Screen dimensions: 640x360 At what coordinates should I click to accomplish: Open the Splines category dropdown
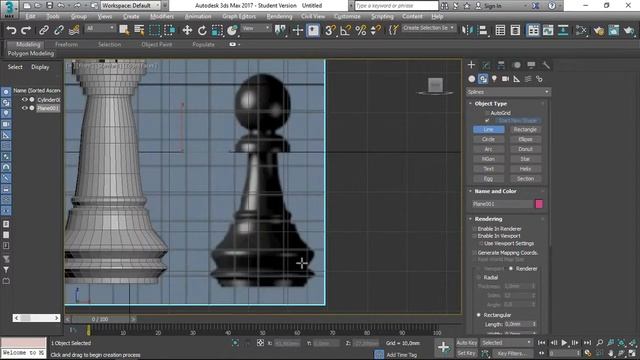(x=508, y=92)
